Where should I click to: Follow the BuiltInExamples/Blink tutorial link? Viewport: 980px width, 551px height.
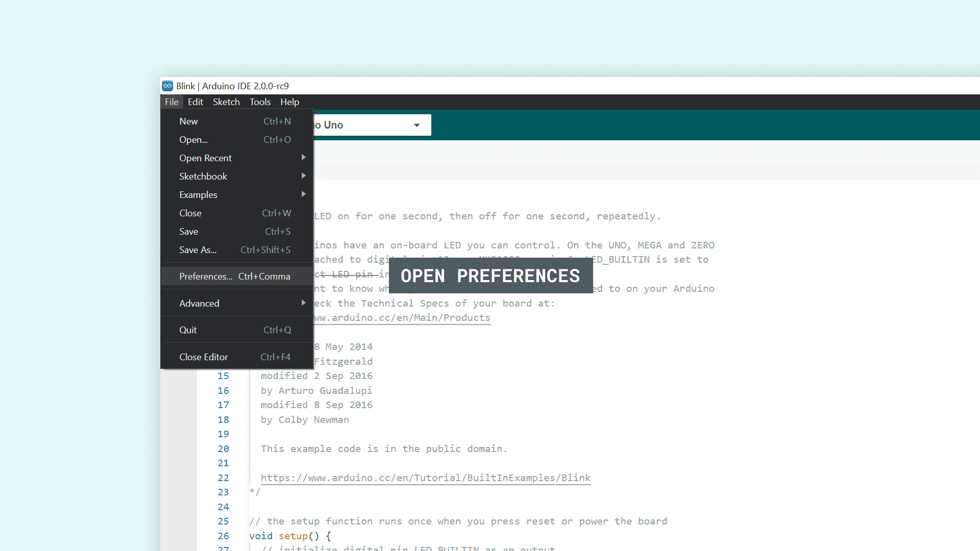pyautogui.click(x=425, y=478)
